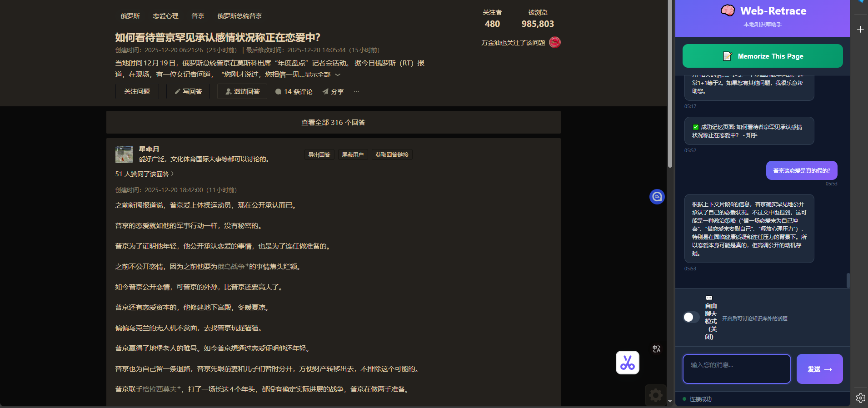Click the sidebar settings gear icon
This screenshot has width=868, height=408.
[860, 398]
